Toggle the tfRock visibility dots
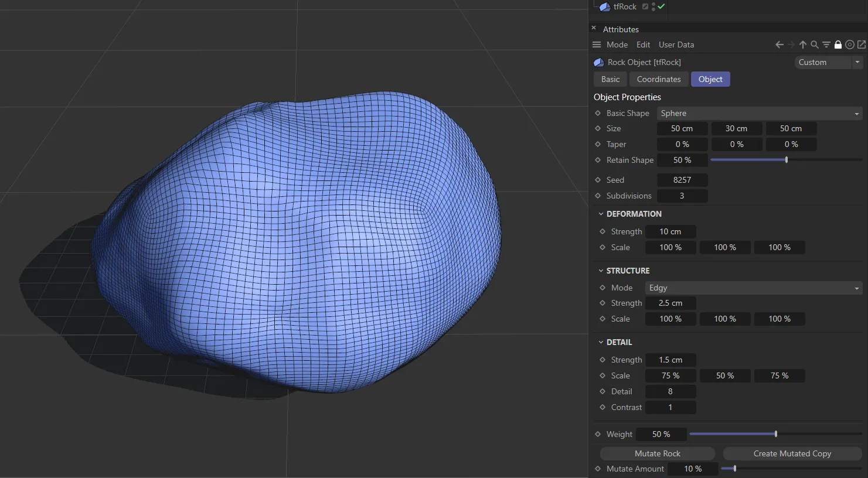The image size is (868, 478). click(x=653, y=7)
